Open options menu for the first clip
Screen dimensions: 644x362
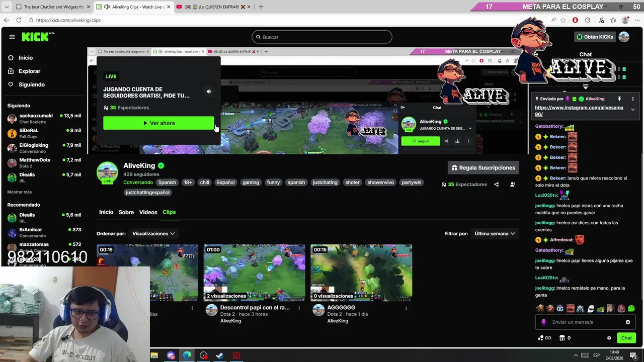point(192,308)
